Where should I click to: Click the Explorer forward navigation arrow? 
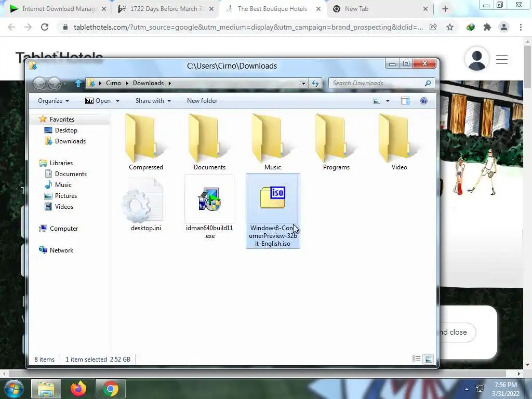[54, 83]
